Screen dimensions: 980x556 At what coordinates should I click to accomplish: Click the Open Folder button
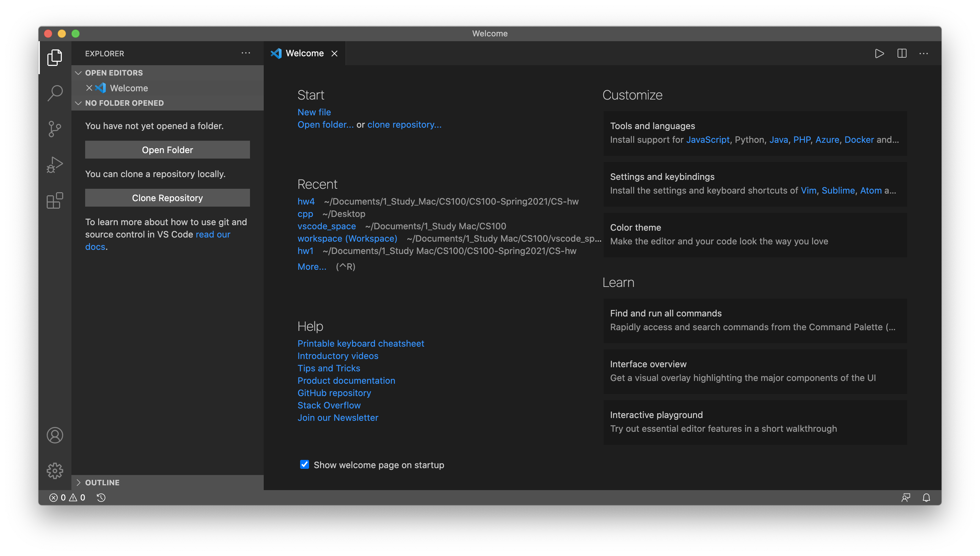167,150
